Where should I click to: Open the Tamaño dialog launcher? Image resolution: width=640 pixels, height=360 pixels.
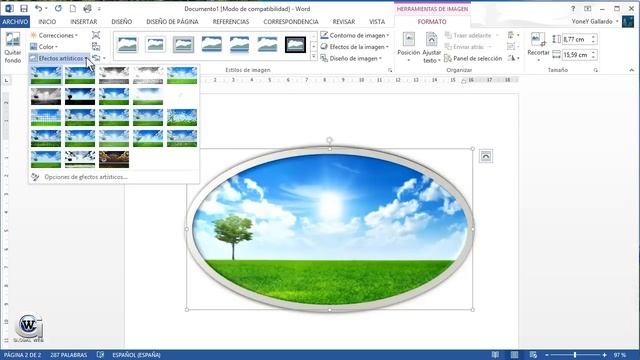(596, 71)
